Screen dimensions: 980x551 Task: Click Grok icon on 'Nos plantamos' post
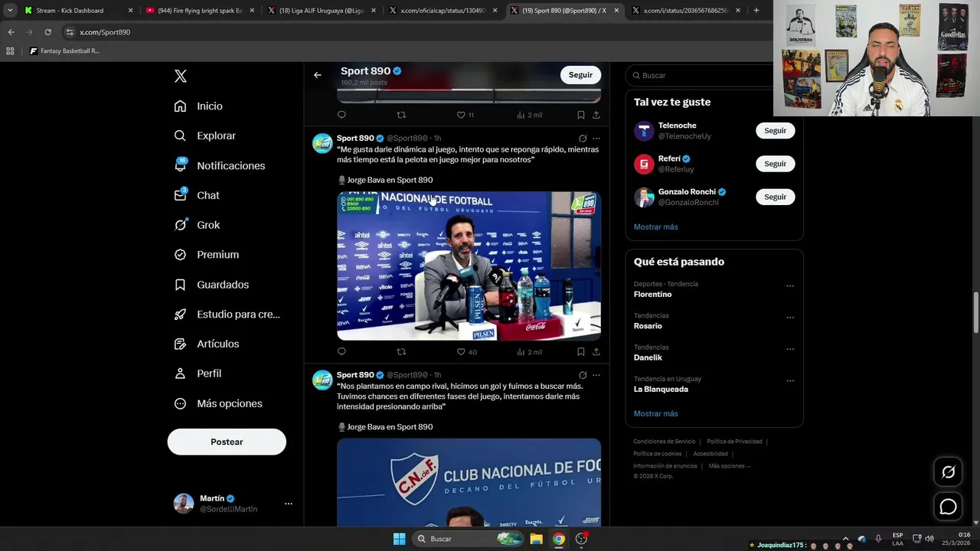click(583, 375)
